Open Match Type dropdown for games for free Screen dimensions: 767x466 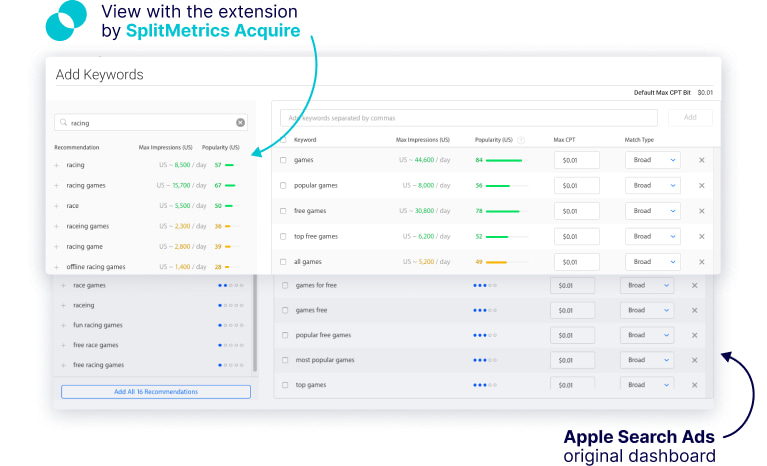(647, 286)
